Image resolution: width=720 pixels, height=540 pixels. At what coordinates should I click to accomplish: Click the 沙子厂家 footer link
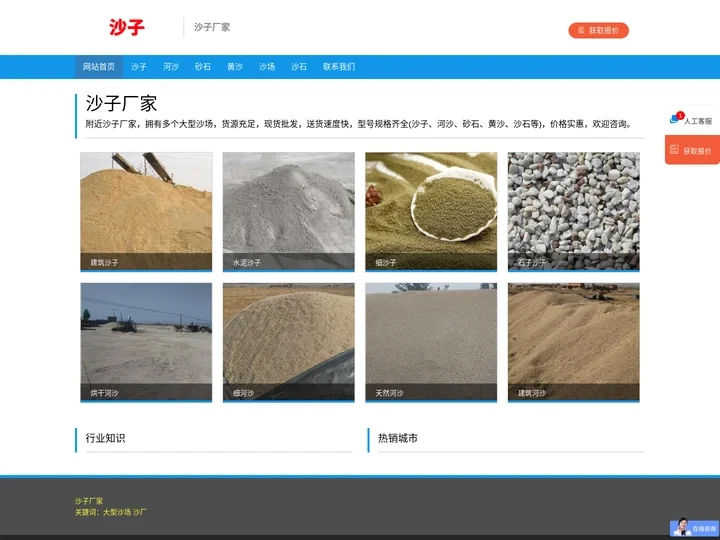click(x=89, y=501)
